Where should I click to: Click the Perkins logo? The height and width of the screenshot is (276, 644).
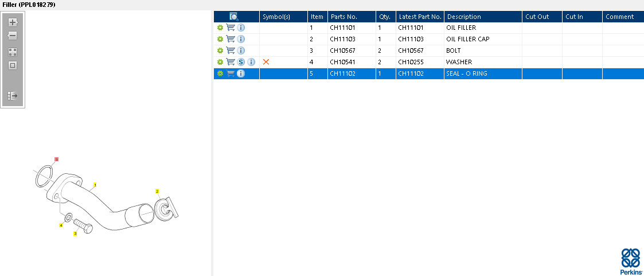pos(630,261)
